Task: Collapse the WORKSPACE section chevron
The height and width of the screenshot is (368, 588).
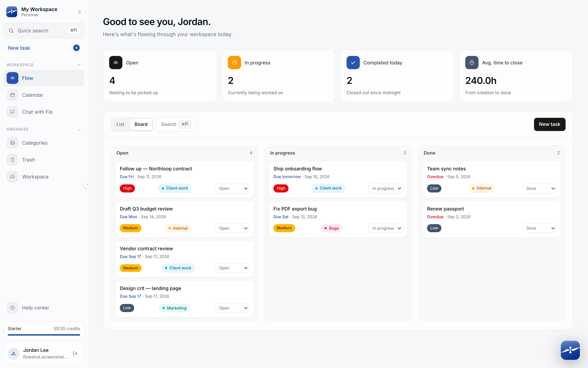Action: 79,65
